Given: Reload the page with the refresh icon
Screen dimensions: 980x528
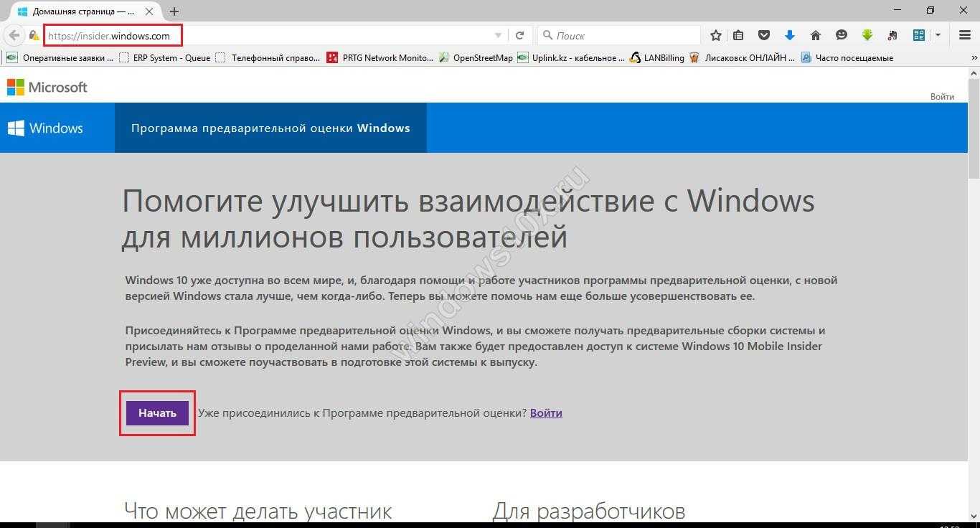Looking at the screenshot, I should 520,35.
